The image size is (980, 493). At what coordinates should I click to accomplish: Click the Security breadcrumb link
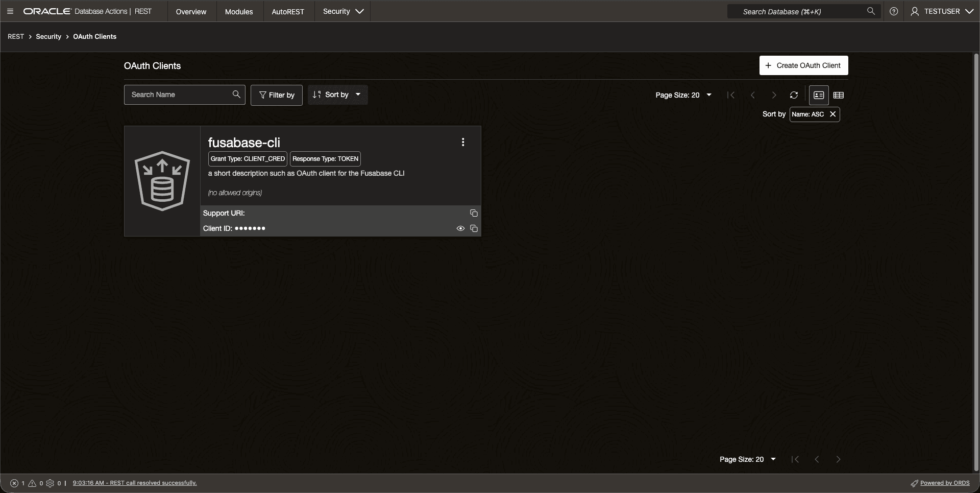pos(48,36)
